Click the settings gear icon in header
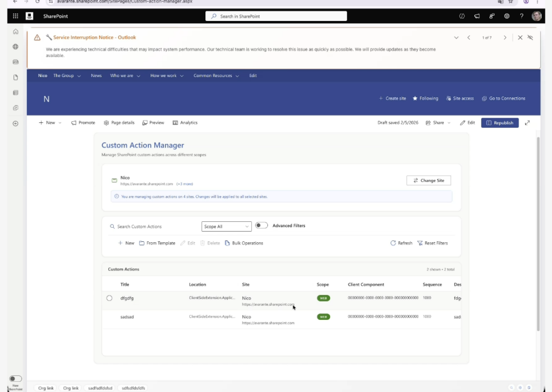The height and width of the screenshot is (392, 552). pyautogui.click(x=507, y=16)
